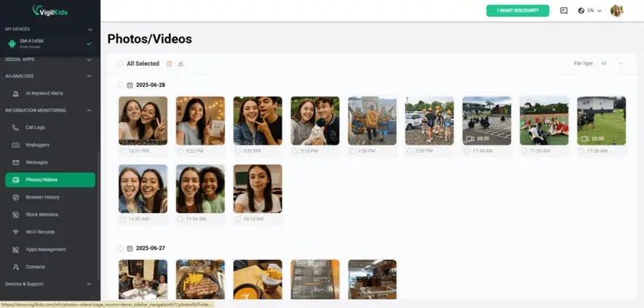This screenshot has height=308, width=644.
Task: Click the Photos/Videos page heading
Action: point(150,39)
